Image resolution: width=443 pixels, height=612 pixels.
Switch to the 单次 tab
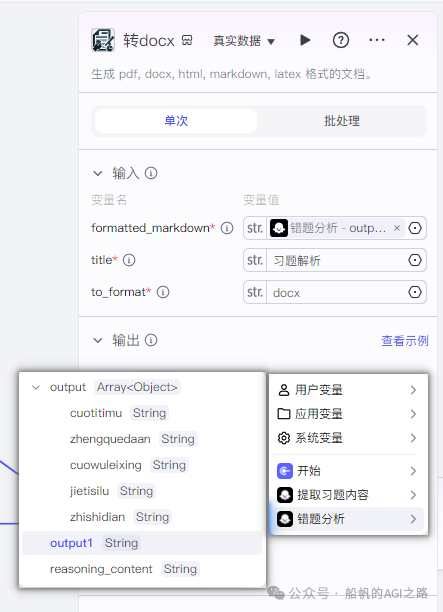click(x=176, y=121)
